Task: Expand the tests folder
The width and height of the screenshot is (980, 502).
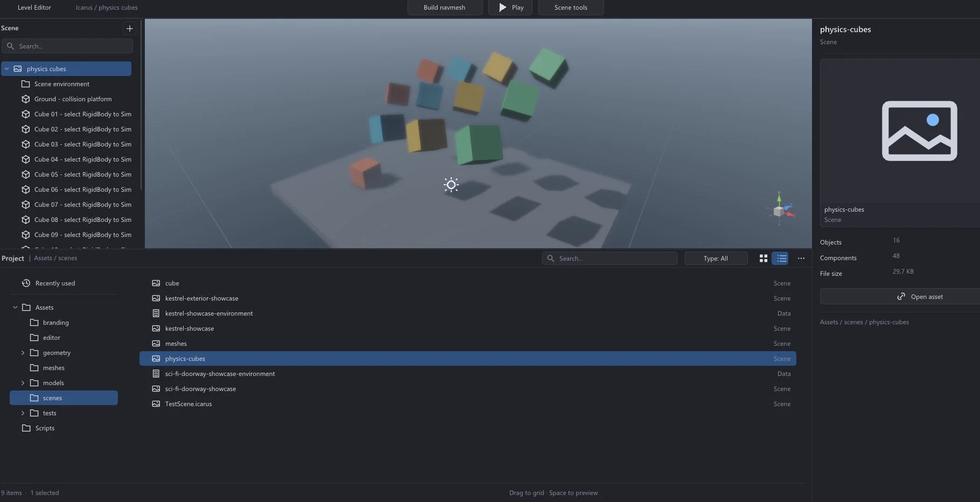Action: (x=23, y=413)
